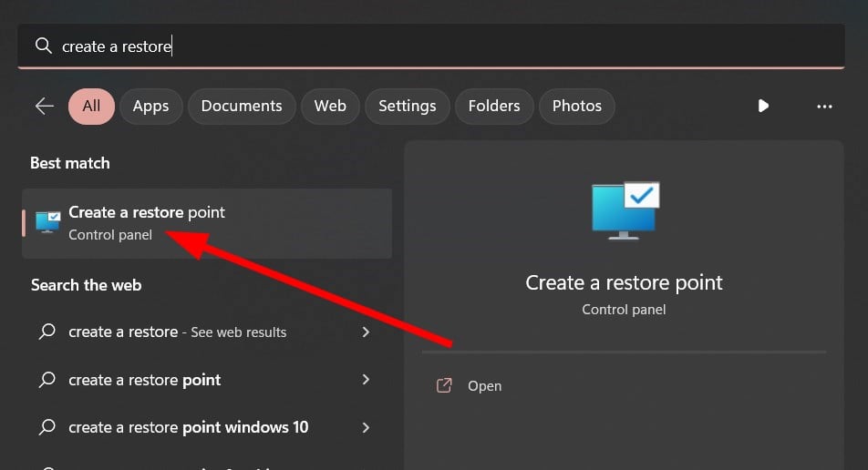Switch to the Settings filter tab
This screenshot has width=868, height=470.
point(407,107)
